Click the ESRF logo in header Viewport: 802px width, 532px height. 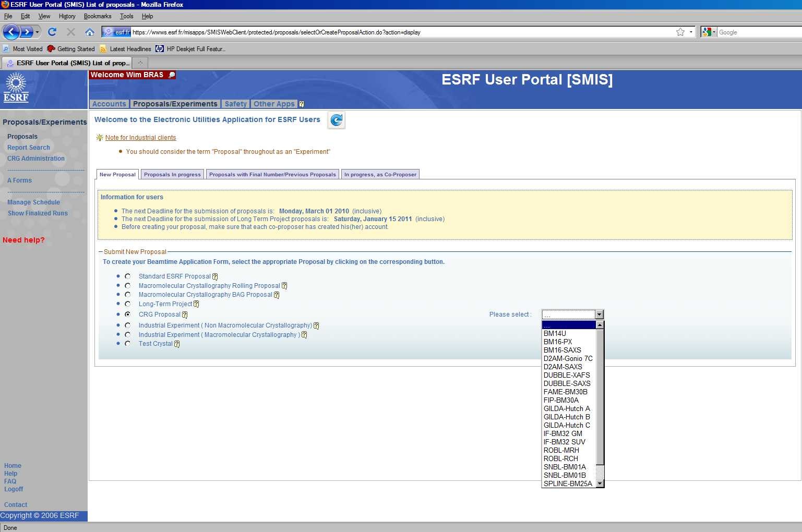pos(16,88)
